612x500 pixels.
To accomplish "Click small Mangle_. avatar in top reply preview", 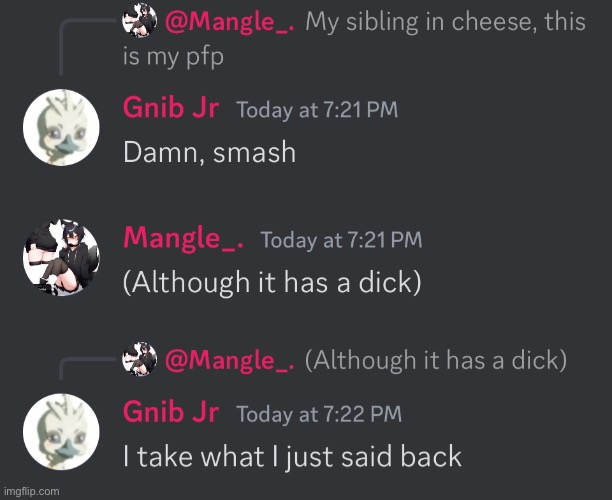I will point(139,20).
